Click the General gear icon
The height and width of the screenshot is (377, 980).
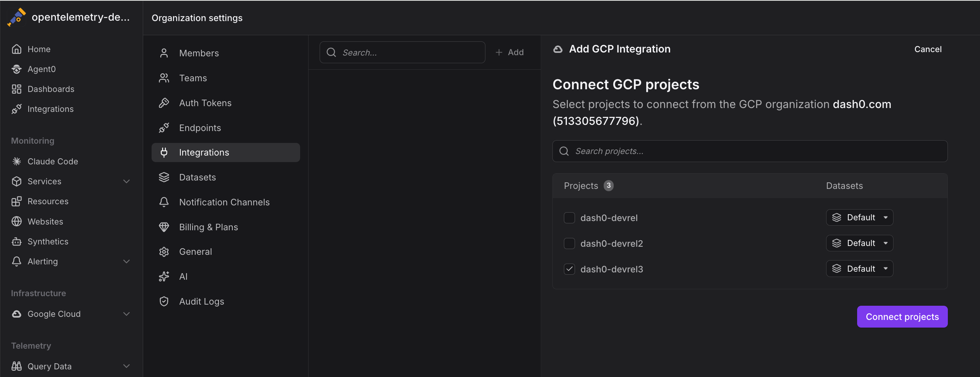[x=164, y=252]
